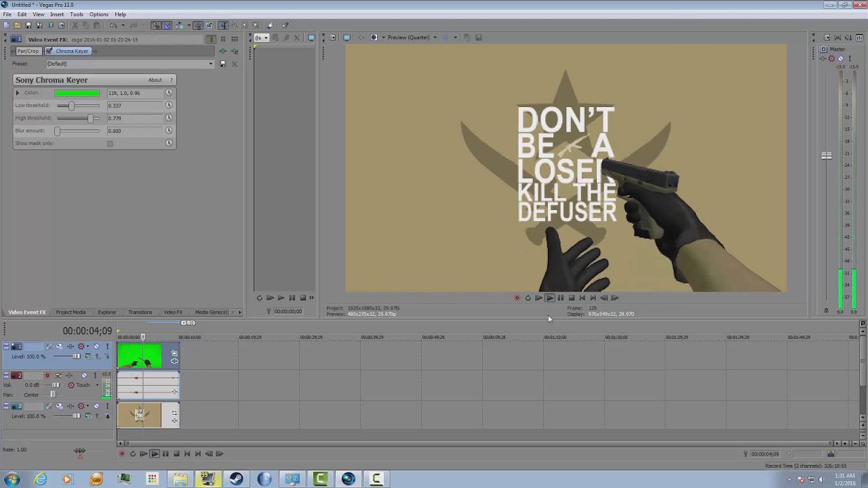Click Play button in the preview window
Screen dimensions: 868x488
point(550,298)
